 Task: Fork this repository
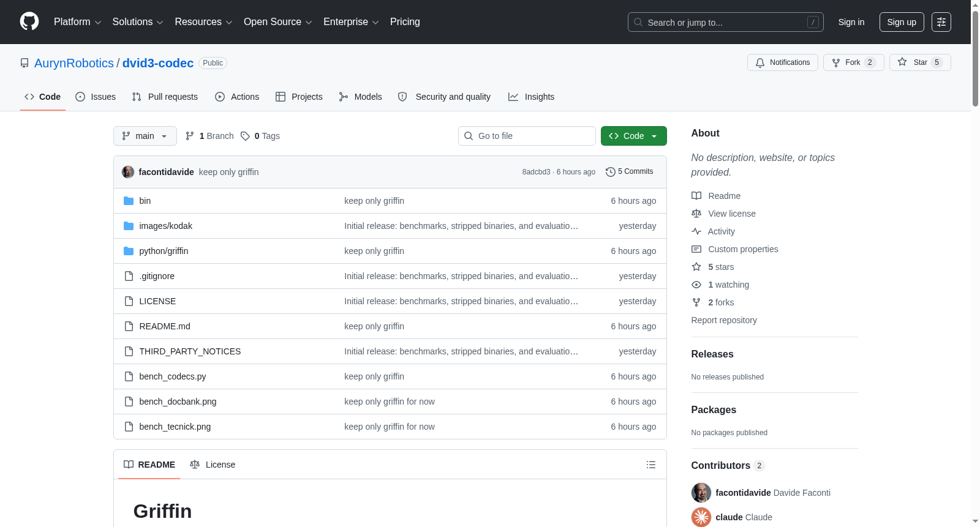pos(854,62)
